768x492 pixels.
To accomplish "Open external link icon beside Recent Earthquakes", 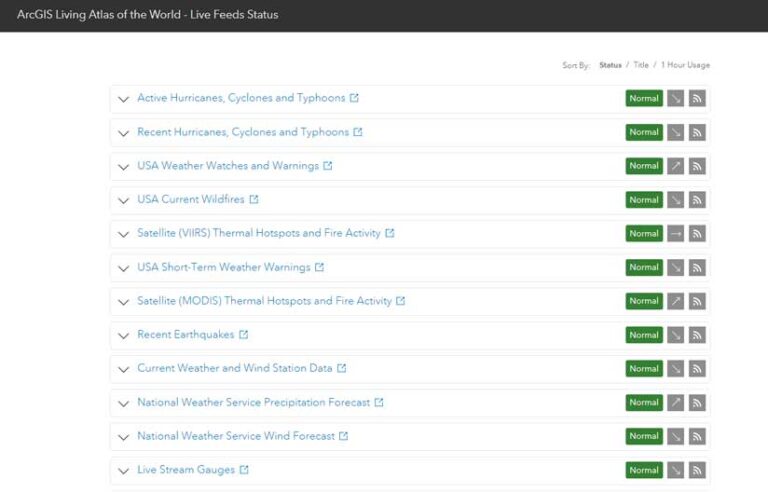I will pos(243,335).
